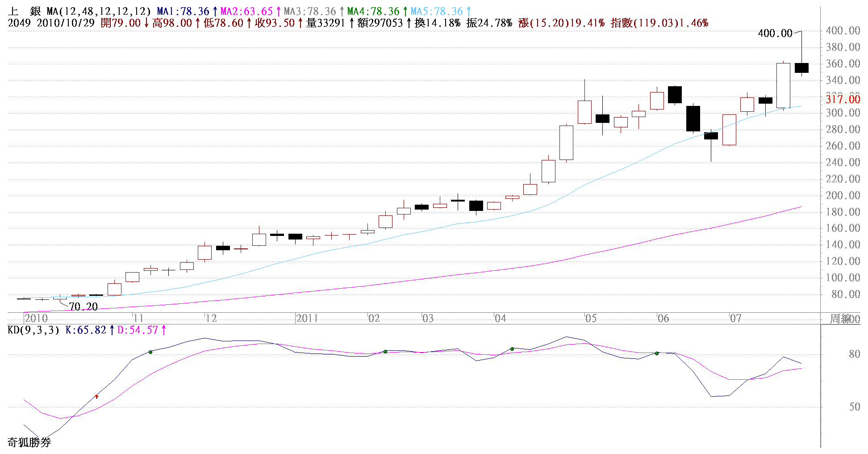Select the tall white candlestick in late July
868x454 pixels.
(x=783, y=85)
